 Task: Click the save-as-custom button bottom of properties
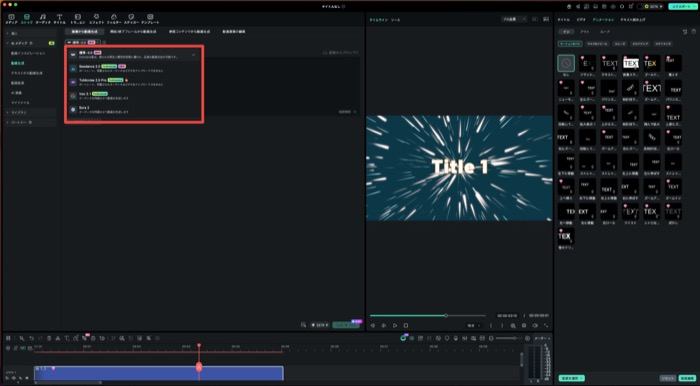point(571,378)
